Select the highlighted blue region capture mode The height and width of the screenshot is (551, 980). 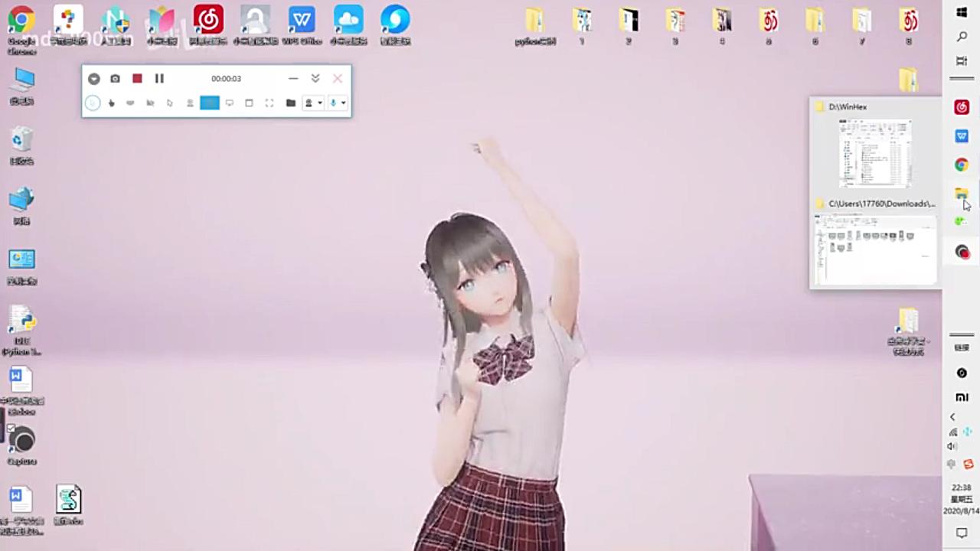click(210, 103)
